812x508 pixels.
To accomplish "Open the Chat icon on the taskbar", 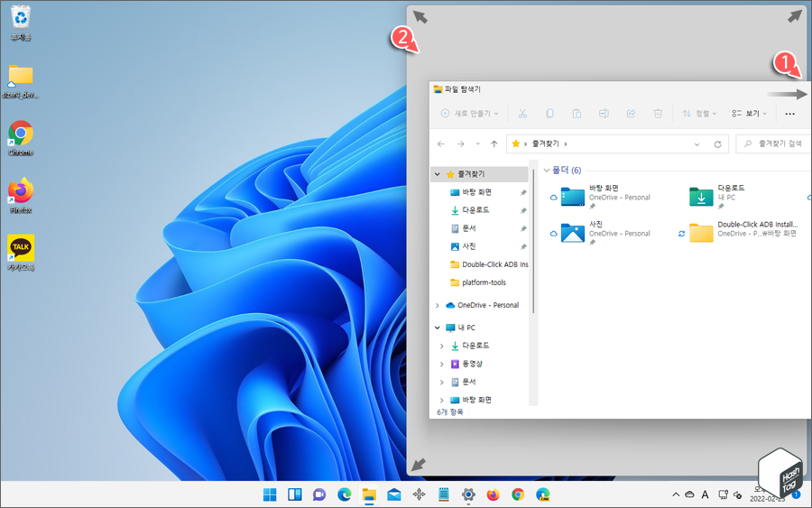I will [319, 495].
